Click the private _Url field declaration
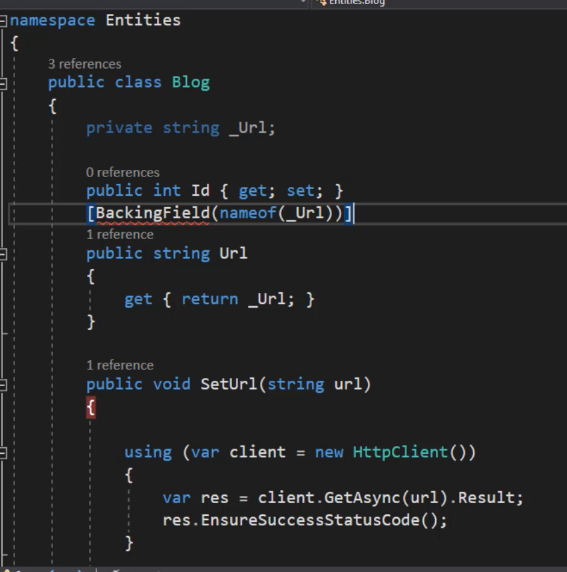Image resolution: width=567 pixels, height=572 pixels. 181,128
